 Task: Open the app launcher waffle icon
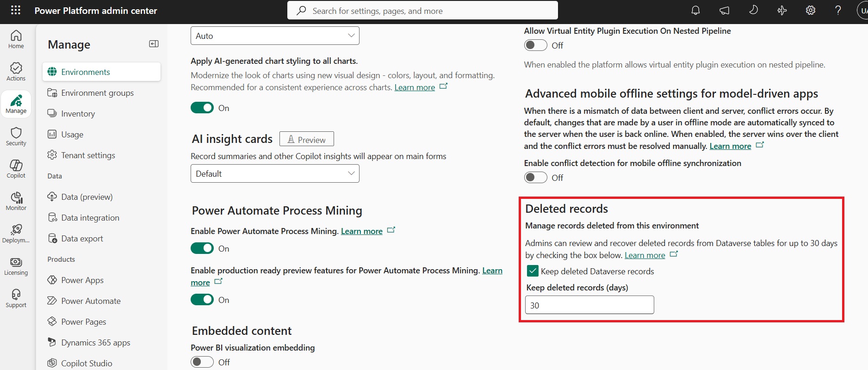click(x=15, y=10)
